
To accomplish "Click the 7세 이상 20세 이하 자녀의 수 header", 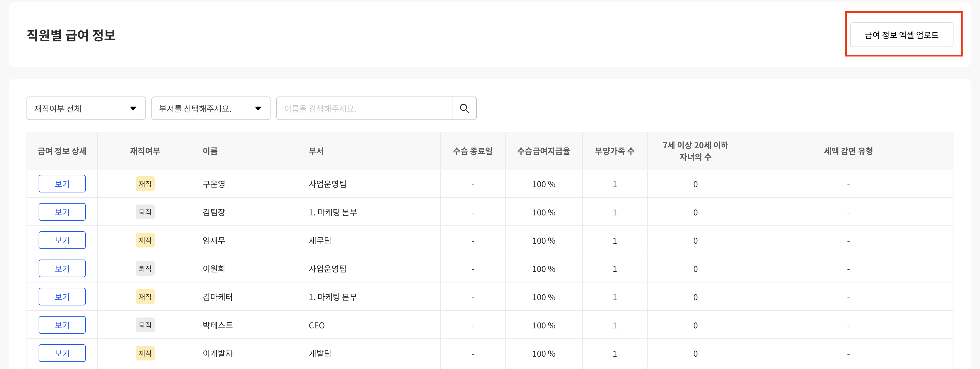I will [x=695, y=151].
